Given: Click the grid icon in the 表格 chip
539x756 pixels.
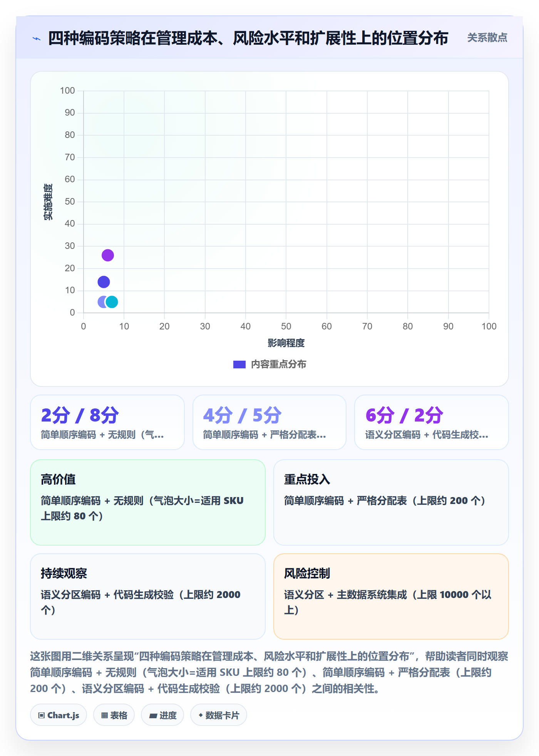Looking at the screenshot, I should [104, 716].
